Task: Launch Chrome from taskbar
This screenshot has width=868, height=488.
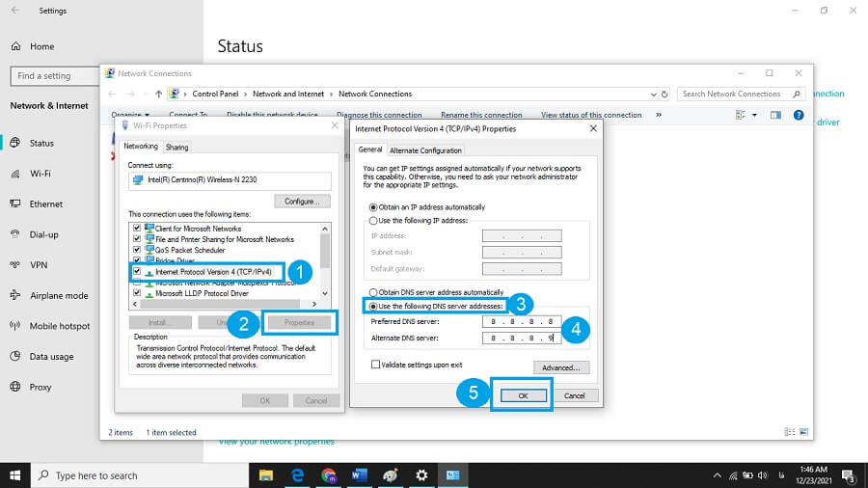Action: (x=328, y=475)
